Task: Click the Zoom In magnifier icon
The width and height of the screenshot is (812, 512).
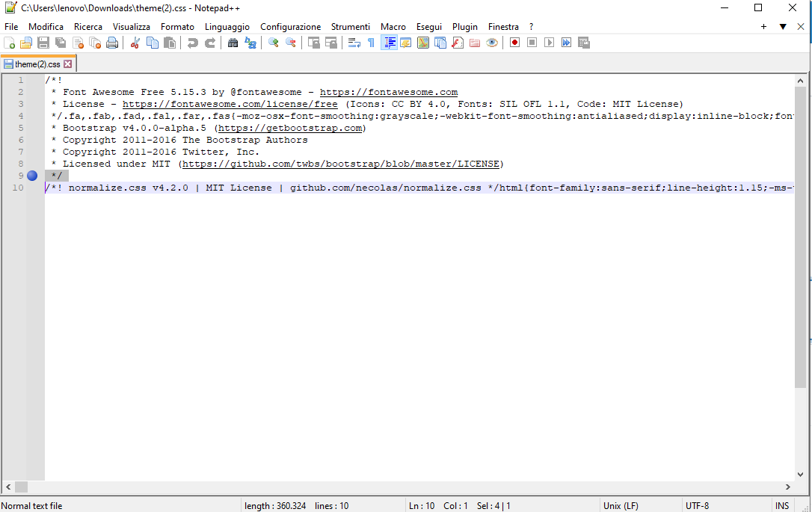Action: 274,43
